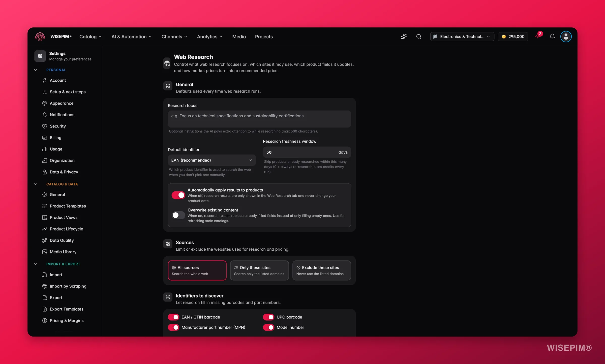Disable Automatically apply results to products
Screen dimensions: 605x364
click(x=178, y=195)
